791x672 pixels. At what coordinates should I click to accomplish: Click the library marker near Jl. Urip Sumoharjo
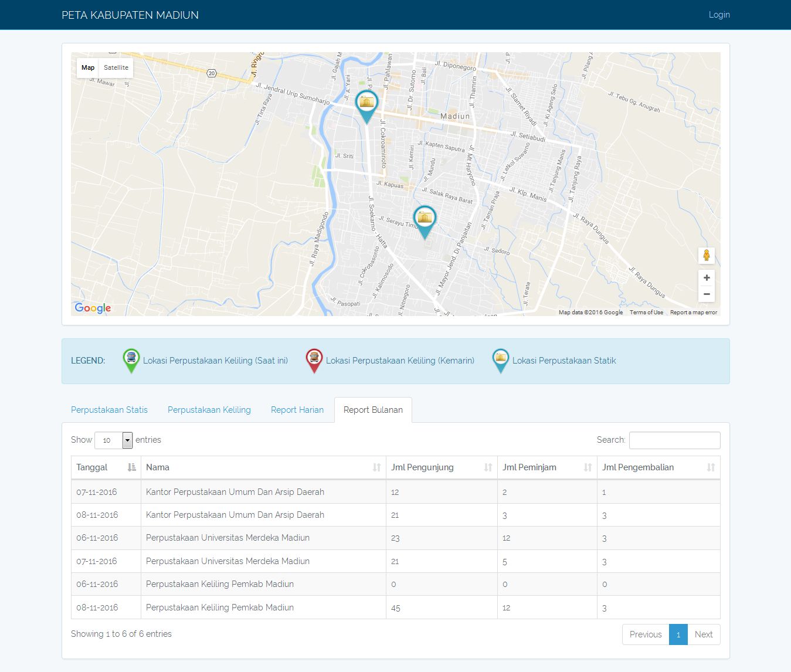pos(366,106)
